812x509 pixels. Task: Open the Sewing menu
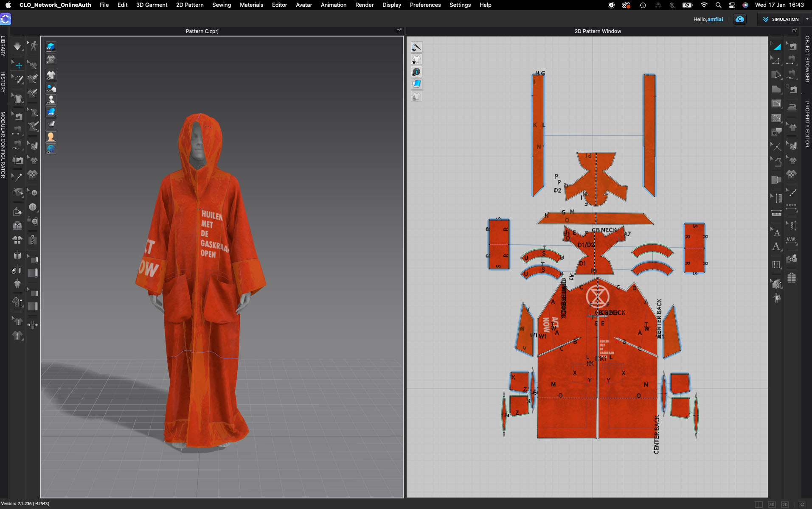point(222,5)
